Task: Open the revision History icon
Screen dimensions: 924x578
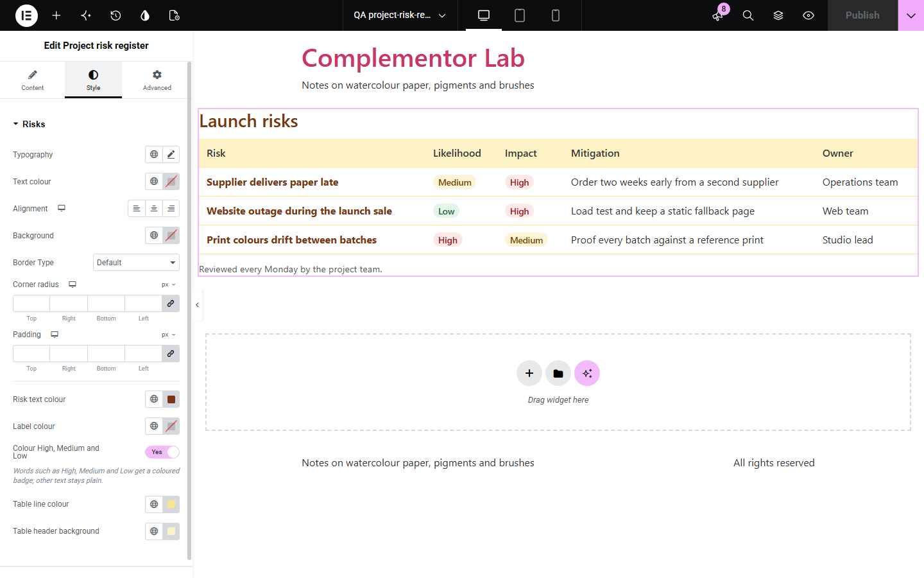Action: [x=116, y=15]
